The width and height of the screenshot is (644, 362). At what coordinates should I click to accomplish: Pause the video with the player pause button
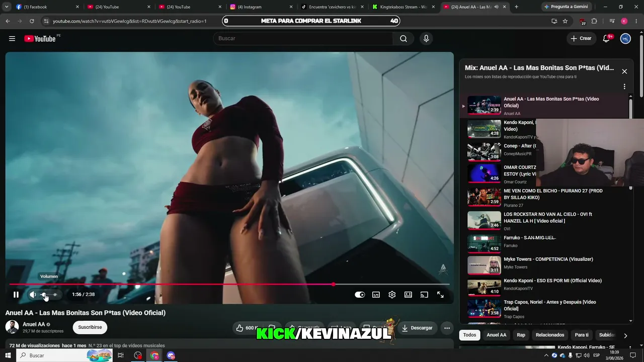tap(16, 295)
